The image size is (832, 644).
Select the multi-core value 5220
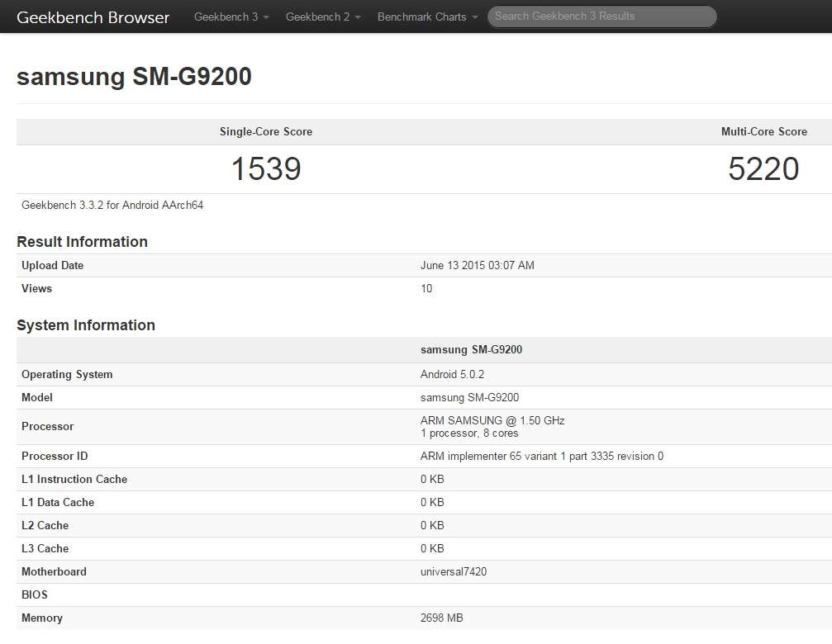pos(763,168)
